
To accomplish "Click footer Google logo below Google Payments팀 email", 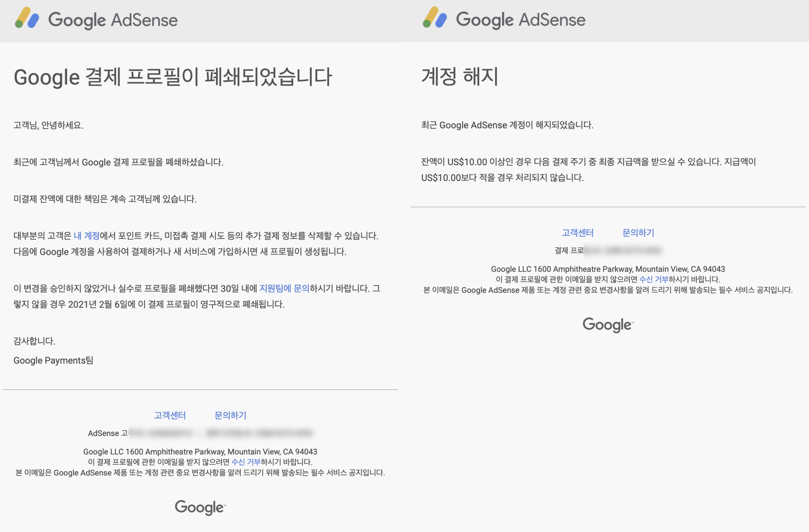I will click(x=200, y=507).
